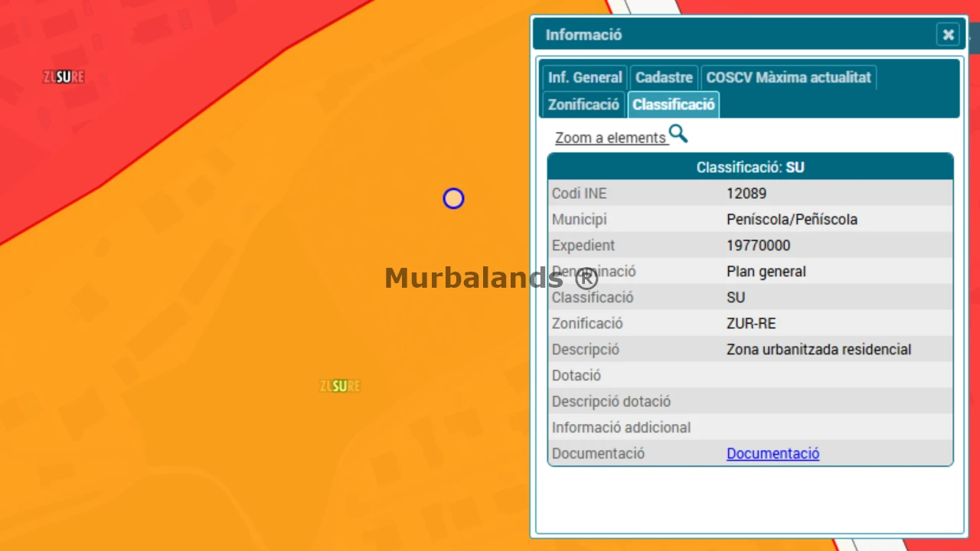Switch to the Zonificació tab
980x551 pixels.
[583, 104]
